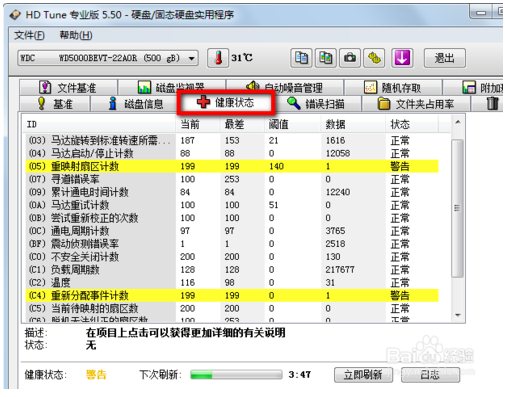Select row (C0) 不安全关闭计数
The height and width of the screenshot is (397, 505).
[x=232, y=257]
